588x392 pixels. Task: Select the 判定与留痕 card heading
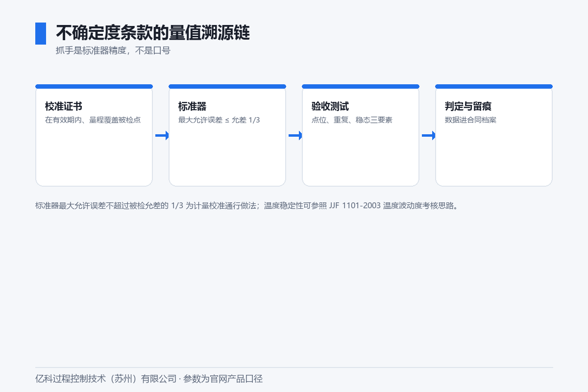pos(468,106)
